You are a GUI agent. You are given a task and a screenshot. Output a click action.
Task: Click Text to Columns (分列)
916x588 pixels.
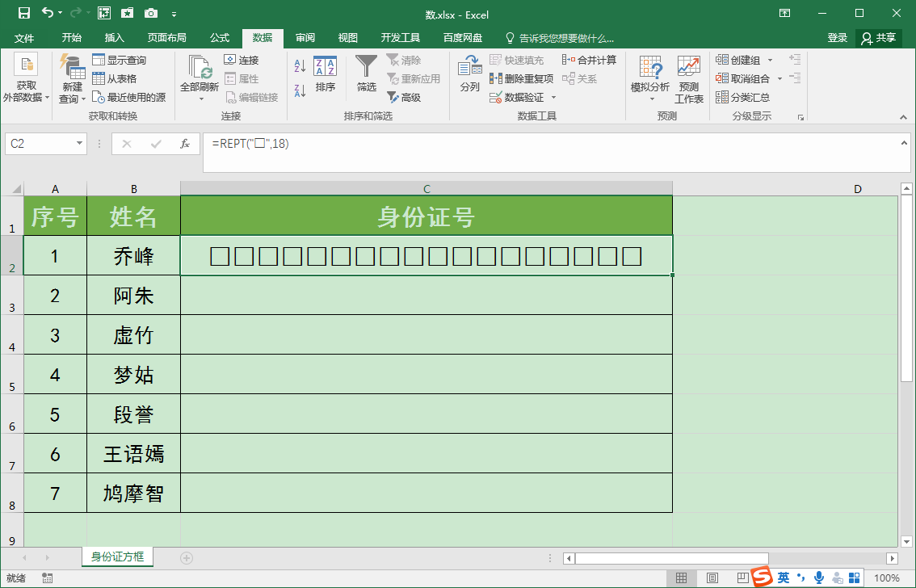469,73
